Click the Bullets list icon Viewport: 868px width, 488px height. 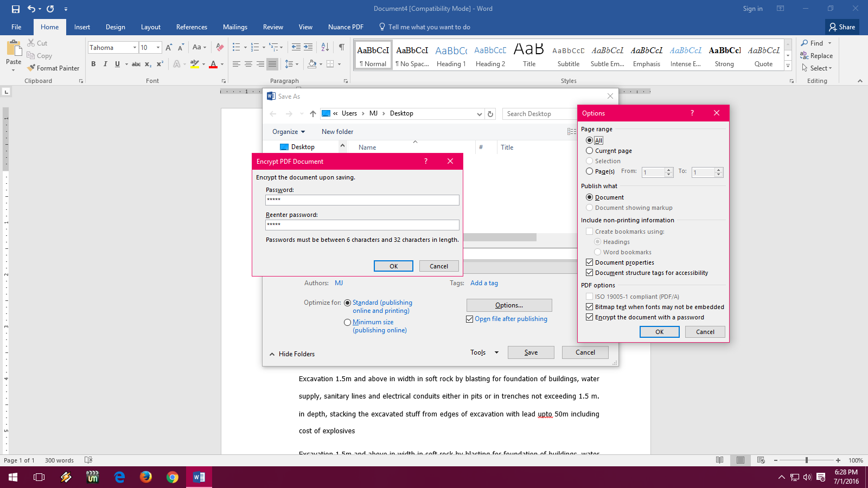coord(236,48)
